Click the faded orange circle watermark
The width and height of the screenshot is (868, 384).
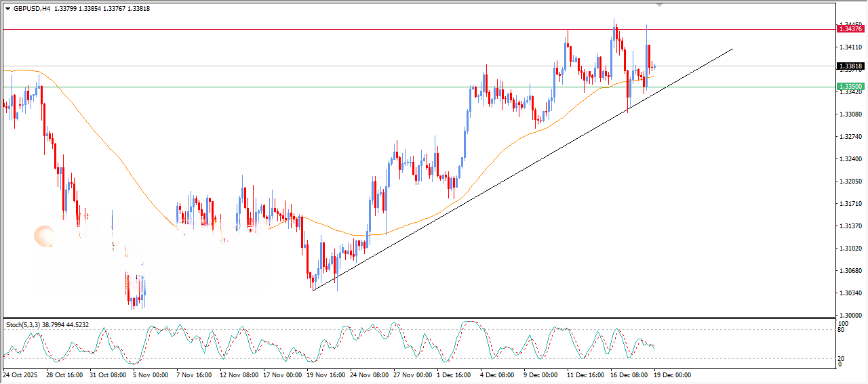tap(45, 236)
